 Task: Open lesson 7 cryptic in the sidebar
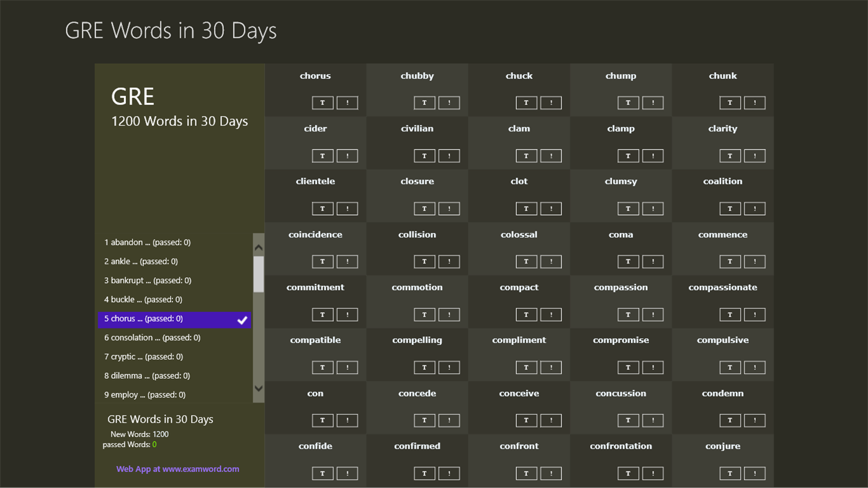pos(143,357)
